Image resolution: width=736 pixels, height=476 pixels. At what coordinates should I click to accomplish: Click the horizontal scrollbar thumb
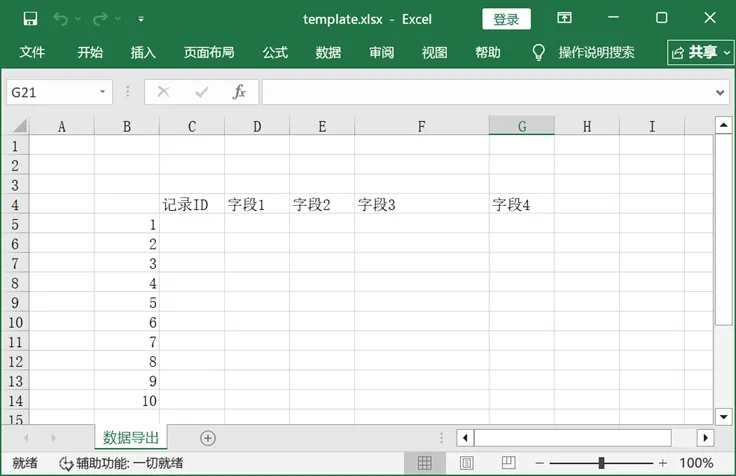[x=573, y=438]
